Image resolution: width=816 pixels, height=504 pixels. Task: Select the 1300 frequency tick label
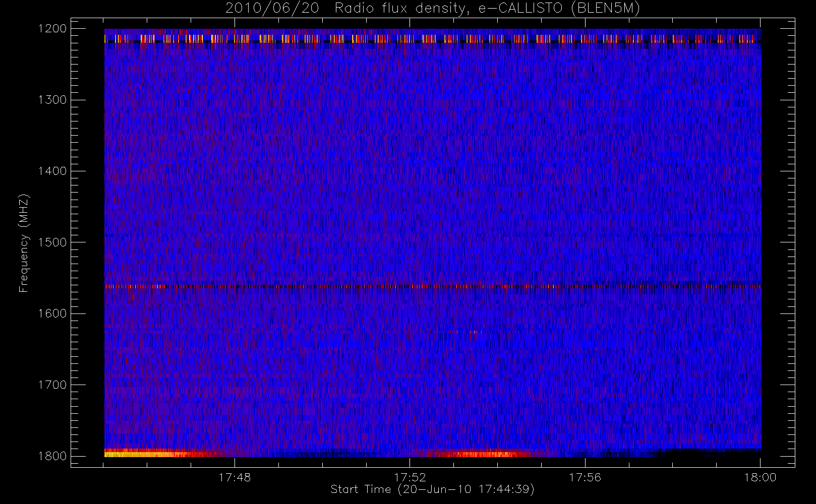tap(53, 100)
